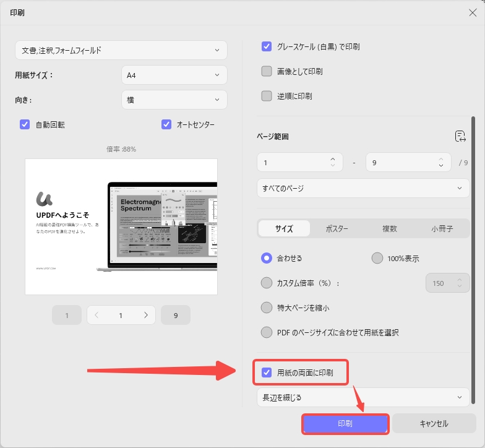Screen dimensions: 485x448
Task: Open すべてのページ dropdown
Action: click(363, 188)
